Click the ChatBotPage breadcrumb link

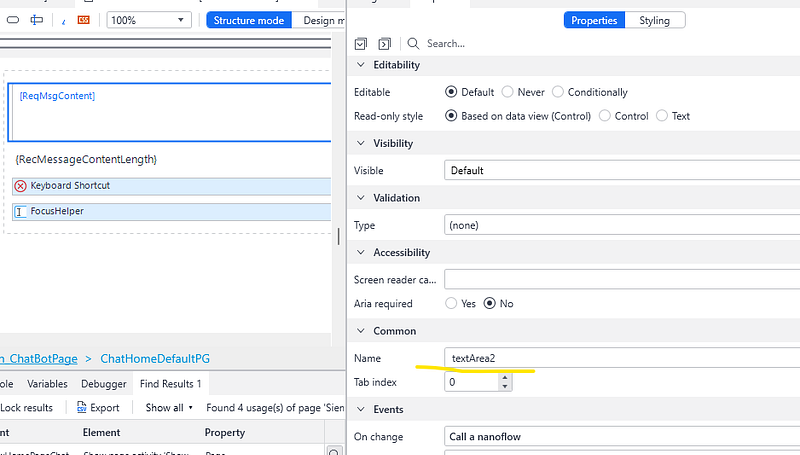click(39, 359)
